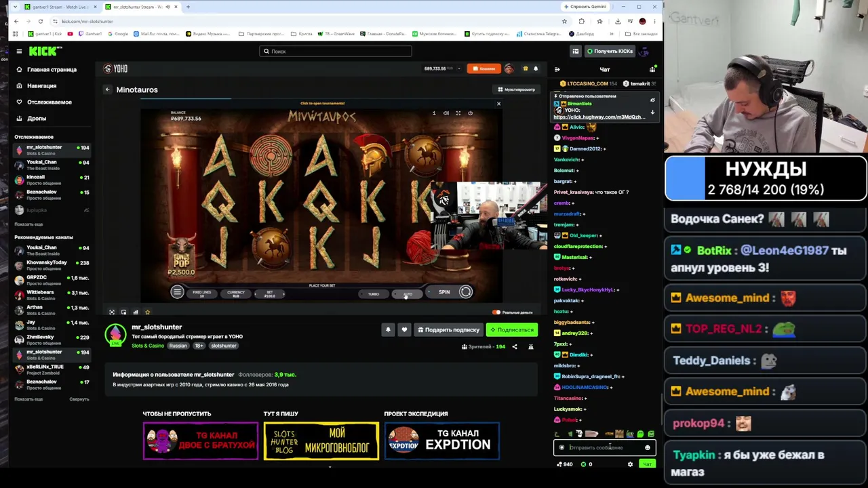Send message with green Чат button
Viewport: 868px width, 488px height.
click(647, 465)
